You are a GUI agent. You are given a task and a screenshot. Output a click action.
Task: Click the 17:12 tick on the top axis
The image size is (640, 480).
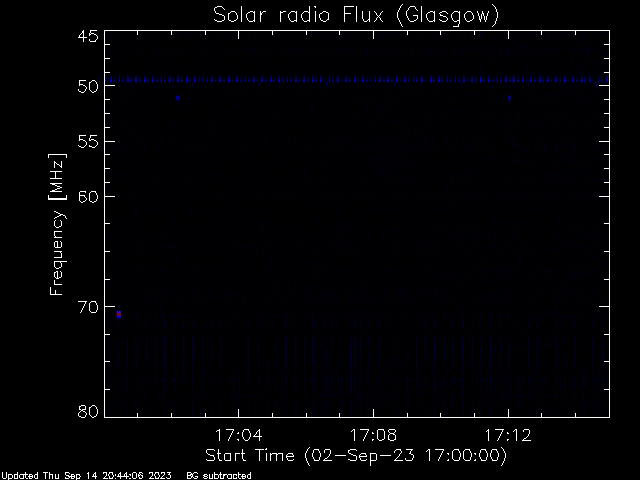pyautogui.click(x=509, y=34)
